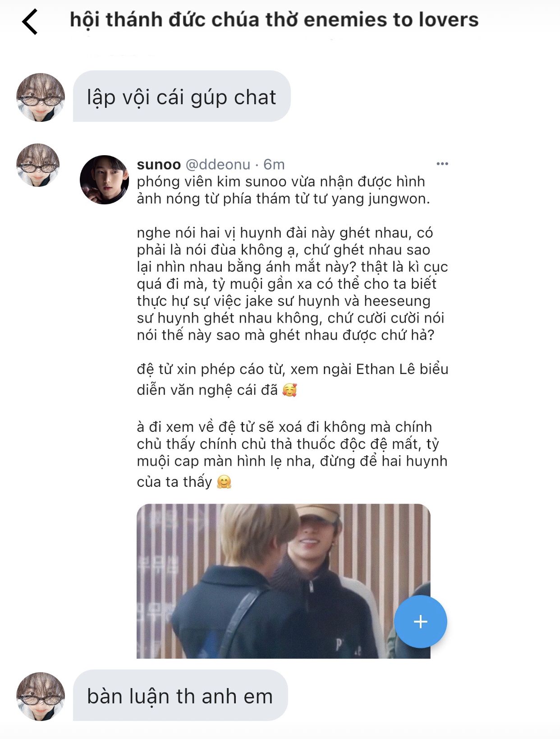Tap the hugging face emoji after "của ta thấy"

(224, 482)
